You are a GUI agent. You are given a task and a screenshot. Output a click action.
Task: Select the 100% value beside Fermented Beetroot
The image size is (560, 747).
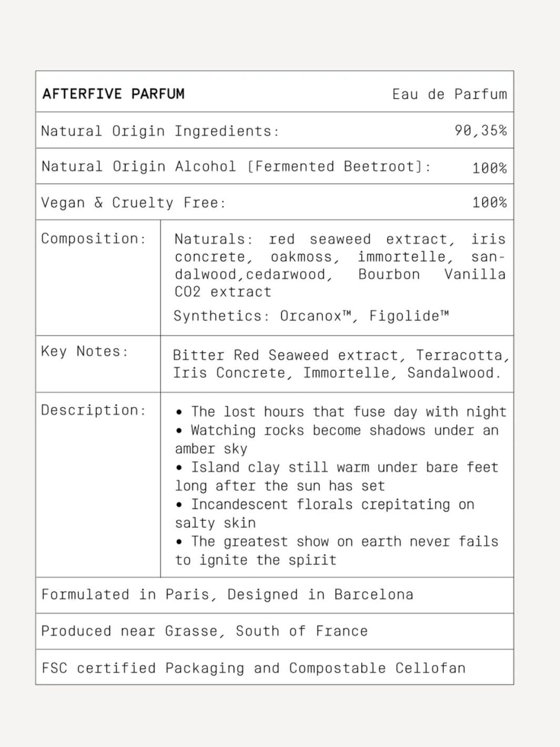pos(490,168)
